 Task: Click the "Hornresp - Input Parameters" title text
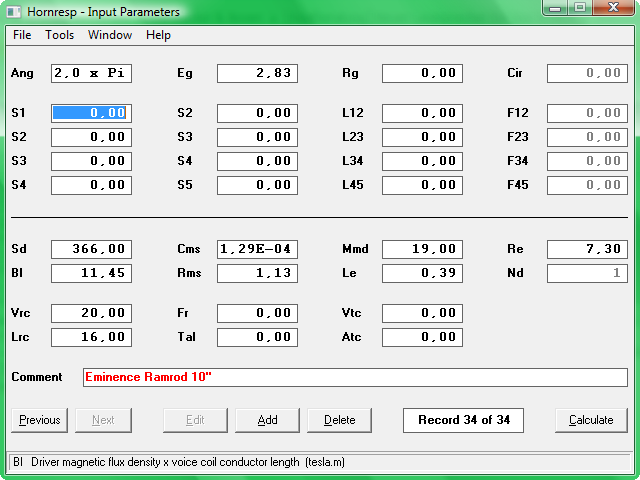tap(103, 12)
